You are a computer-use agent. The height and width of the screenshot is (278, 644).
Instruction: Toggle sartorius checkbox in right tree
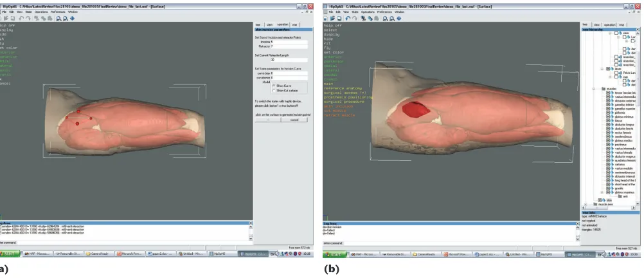(608, 165)
